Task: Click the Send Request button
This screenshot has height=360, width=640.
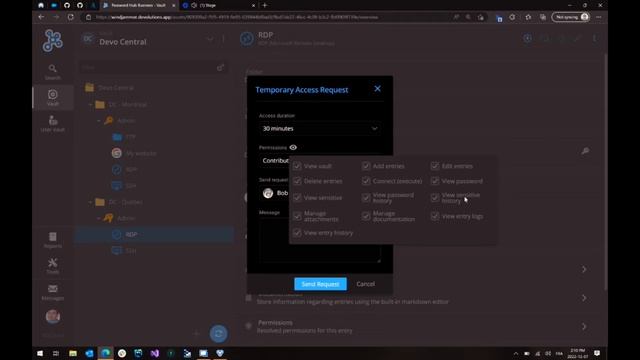Action: click(320, 284)
